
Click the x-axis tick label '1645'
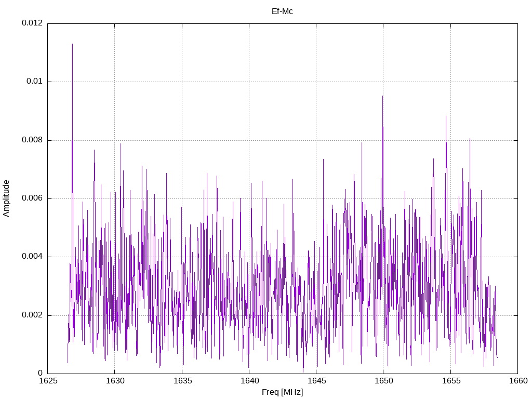(316, 381)
